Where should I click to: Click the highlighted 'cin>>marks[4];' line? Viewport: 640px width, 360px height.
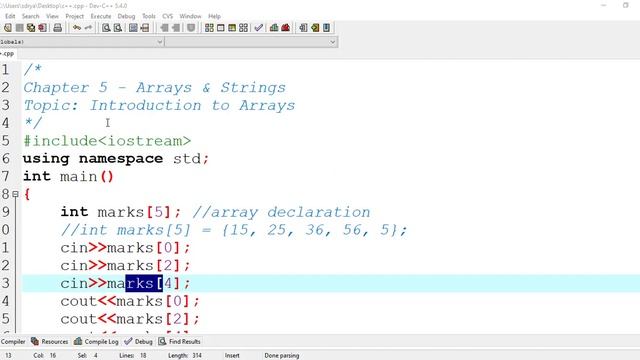[125, 283]
